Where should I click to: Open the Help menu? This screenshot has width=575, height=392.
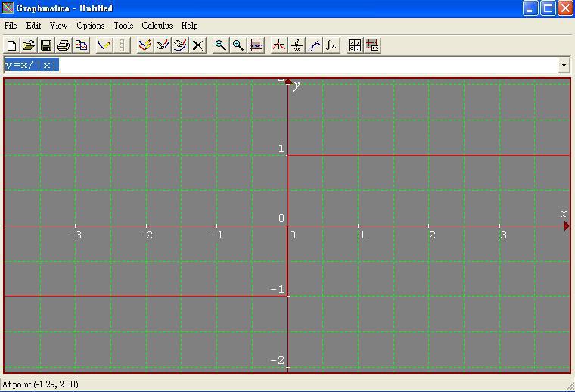click(x=190, y=26)
